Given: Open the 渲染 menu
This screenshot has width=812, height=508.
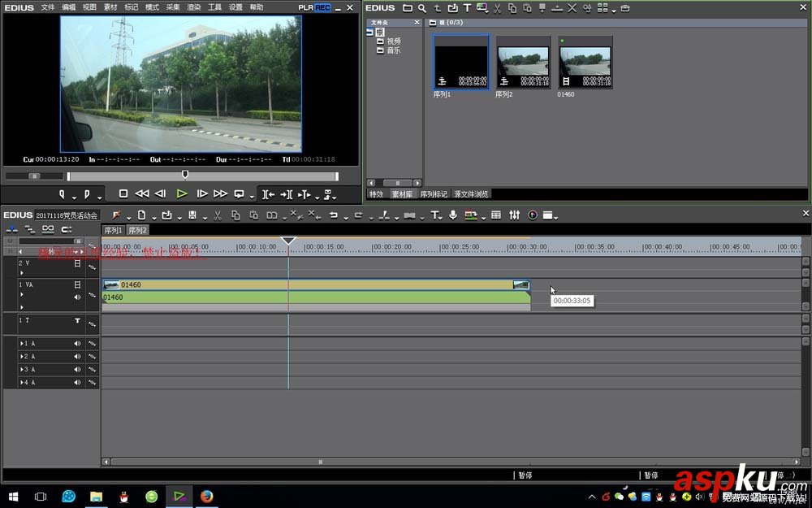Looking at the screenshot, I should pos(194,7).
